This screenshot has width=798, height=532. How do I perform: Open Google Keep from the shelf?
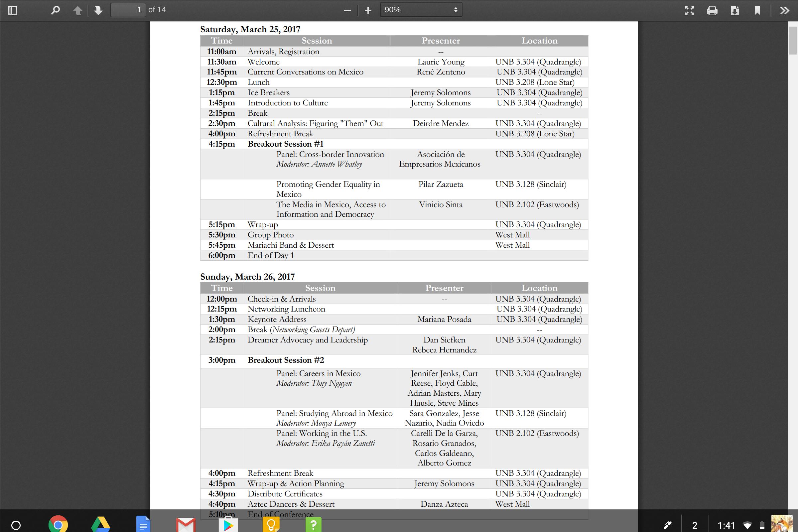271,524
